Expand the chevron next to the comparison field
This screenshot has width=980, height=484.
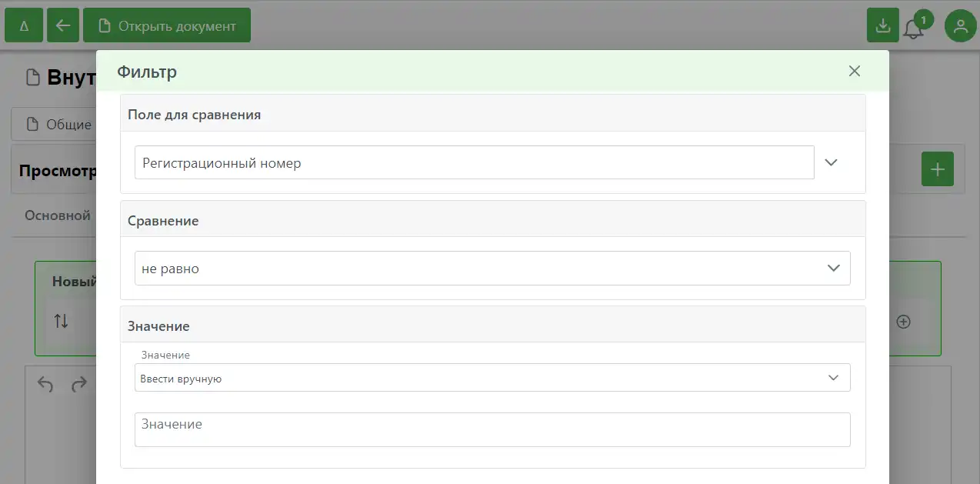click(831, 162)
